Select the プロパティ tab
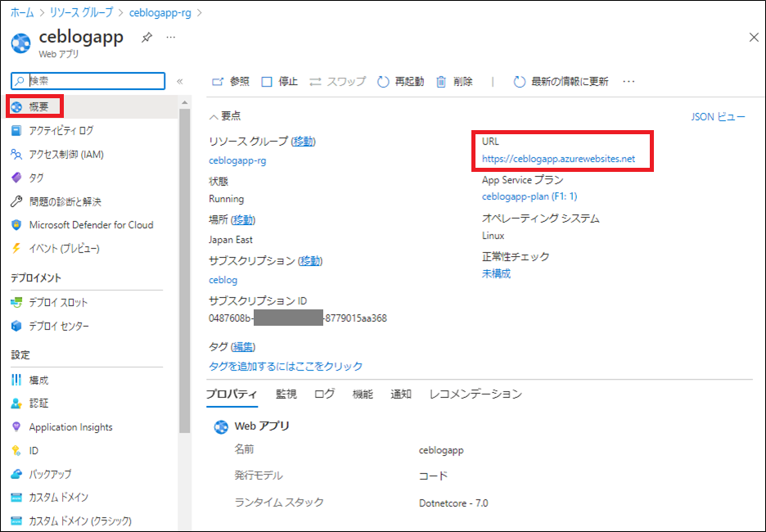 click(232, 394)
